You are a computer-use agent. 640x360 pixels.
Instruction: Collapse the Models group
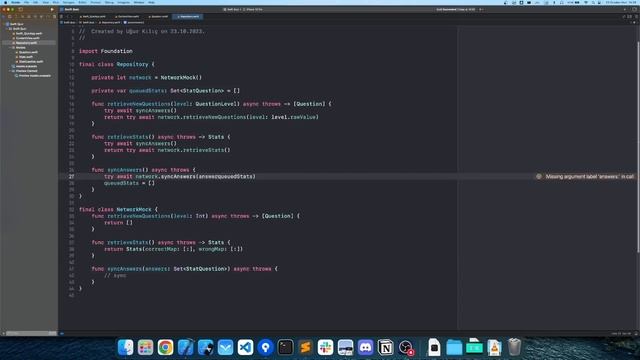click(x=10, y=48)
